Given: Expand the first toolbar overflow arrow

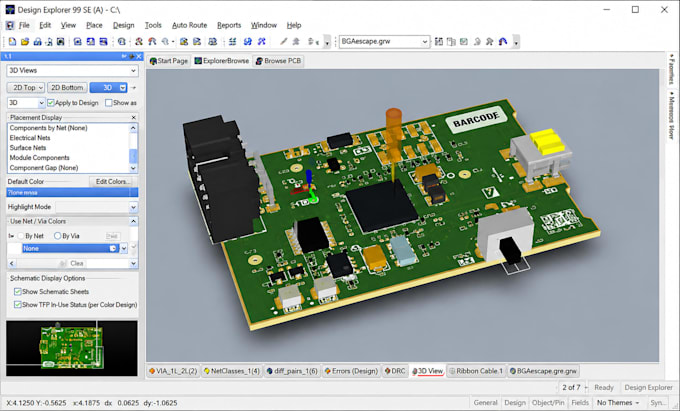Looking at the screenshot, I should [327, 42].
